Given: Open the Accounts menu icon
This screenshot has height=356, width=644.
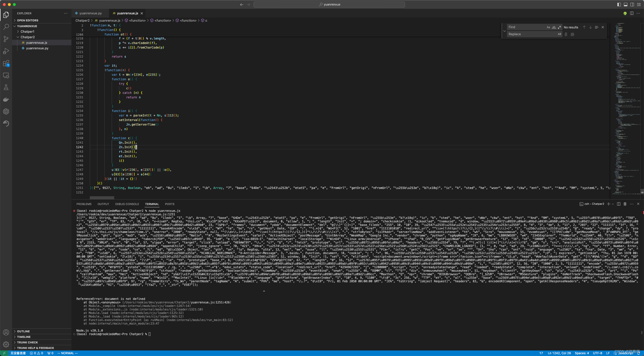Looking at the screenshot, I should (6, 332).
